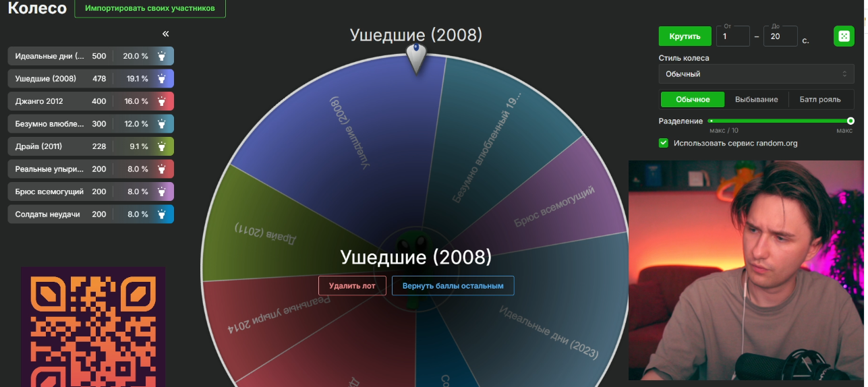868x387 pixels.
Task: Click the Крутить spin button
Action: 685,36
